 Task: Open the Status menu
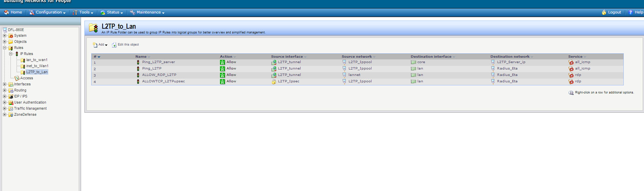(112, 12)
